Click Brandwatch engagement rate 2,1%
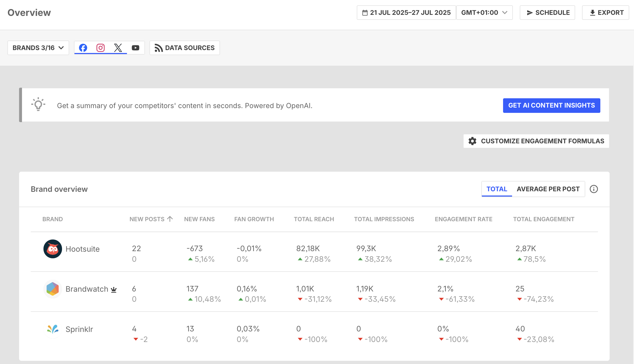This screenshot has width=634, height=364. (x=445, y=288)
